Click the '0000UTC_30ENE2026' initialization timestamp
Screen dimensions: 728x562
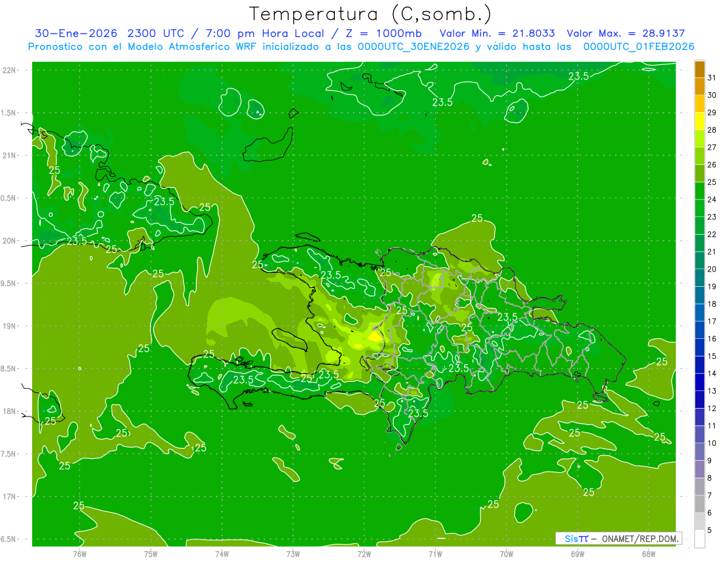click(414, 46)
